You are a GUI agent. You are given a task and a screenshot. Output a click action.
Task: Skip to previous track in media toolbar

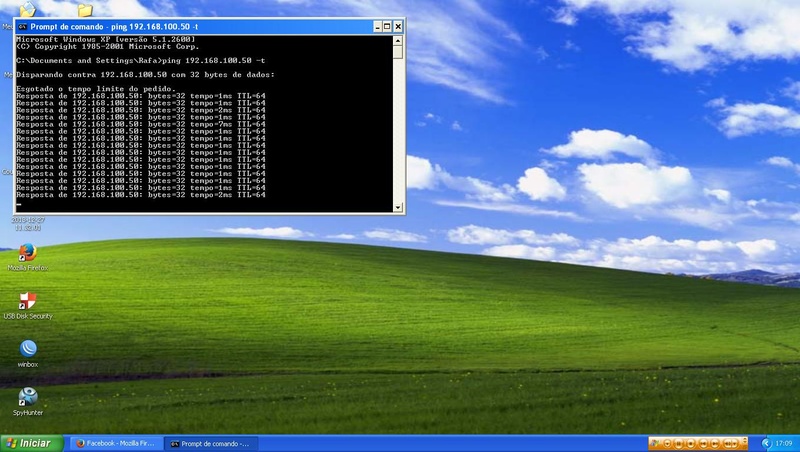[x=704, y=443]
